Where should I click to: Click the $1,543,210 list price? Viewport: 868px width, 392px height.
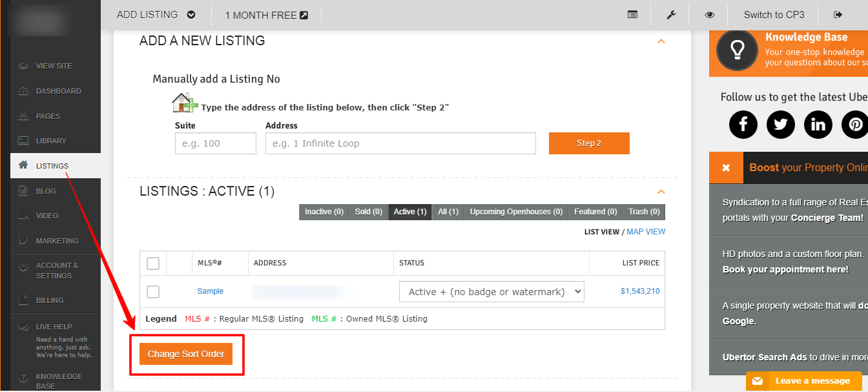click(640, 291)
